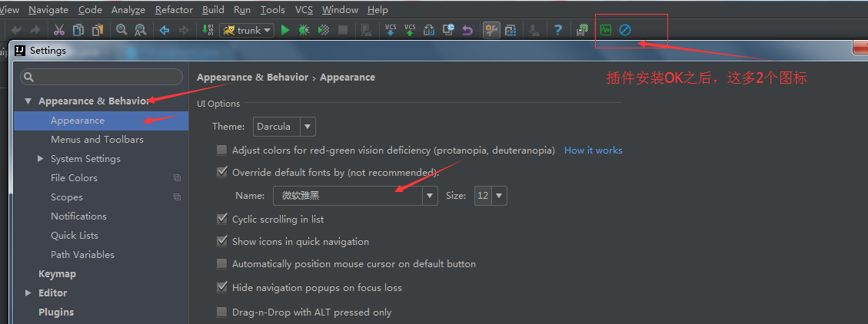The width and height of the screenshot is (868, 324).
Task: Open the Navigate menu
Action: 48,10
